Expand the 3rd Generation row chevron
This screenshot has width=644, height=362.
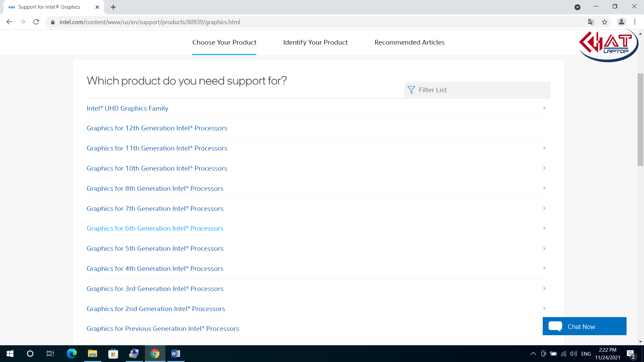tap(544, 288)
